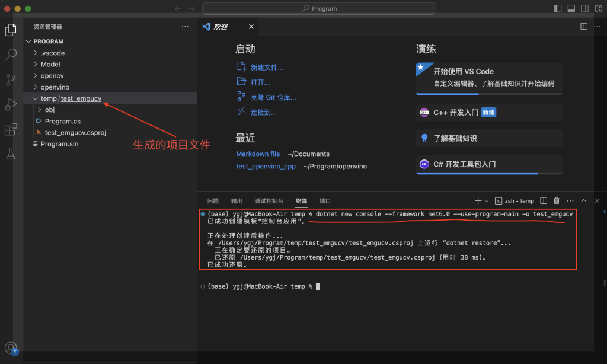Open the Search view
Image resolution: width=607 pixels, height=364 pixels.
(x=11, y=53)
